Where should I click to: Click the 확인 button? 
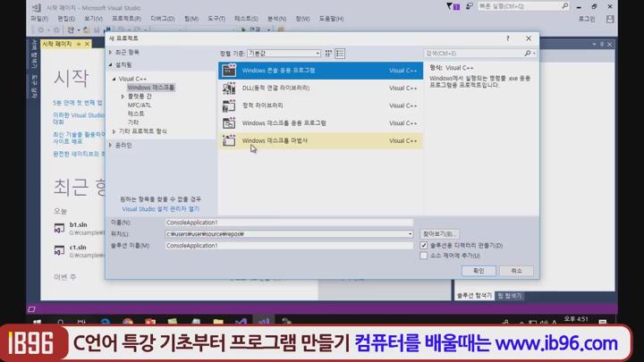click(479, 271)
